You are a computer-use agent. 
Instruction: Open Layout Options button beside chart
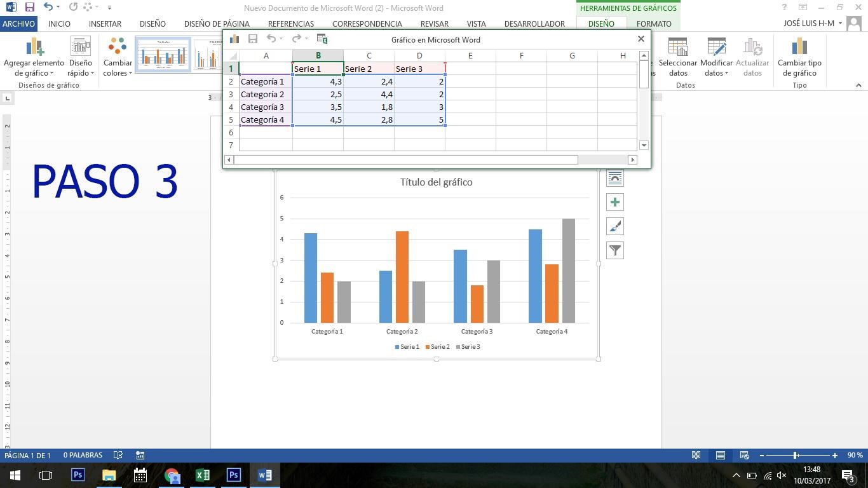pyautogui.click(x=615, y=178)
